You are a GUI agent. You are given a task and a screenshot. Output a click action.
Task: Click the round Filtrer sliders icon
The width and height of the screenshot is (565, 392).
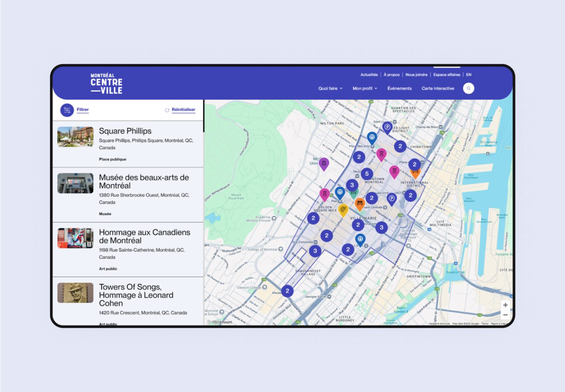(x=67, y=110)
